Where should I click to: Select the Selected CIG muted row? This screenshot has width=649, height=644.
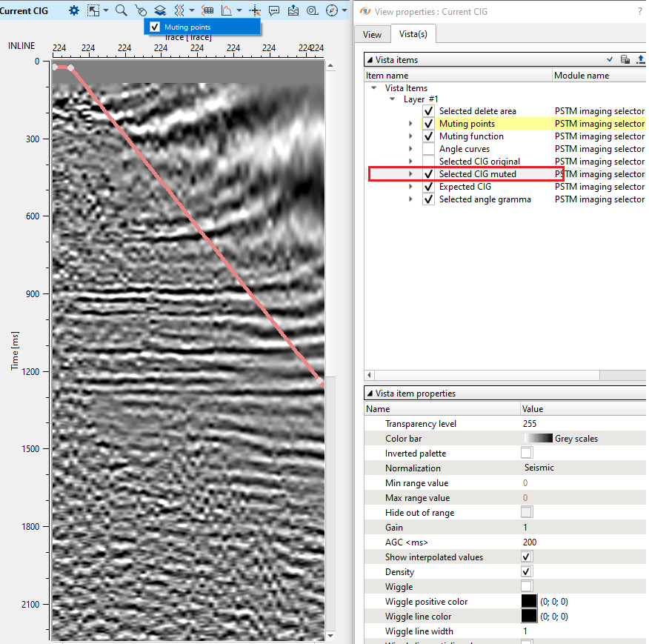click(477, 174)
